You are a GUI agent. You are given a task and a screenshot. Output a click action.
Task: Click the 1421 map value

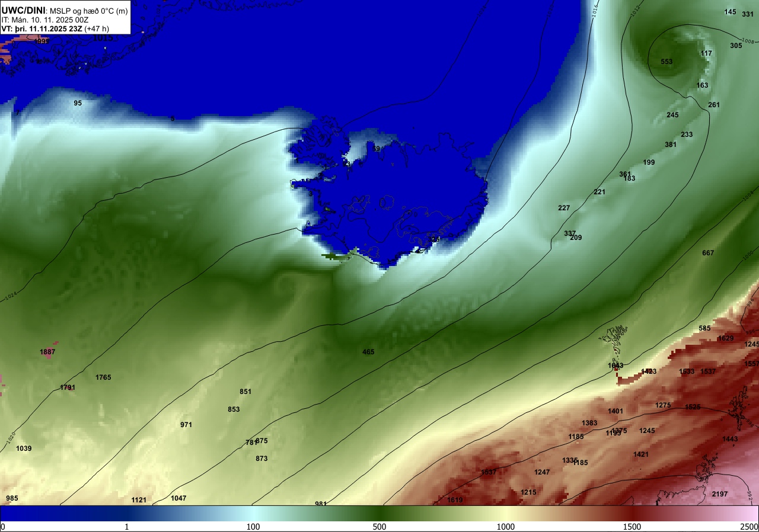click(641, 454)
